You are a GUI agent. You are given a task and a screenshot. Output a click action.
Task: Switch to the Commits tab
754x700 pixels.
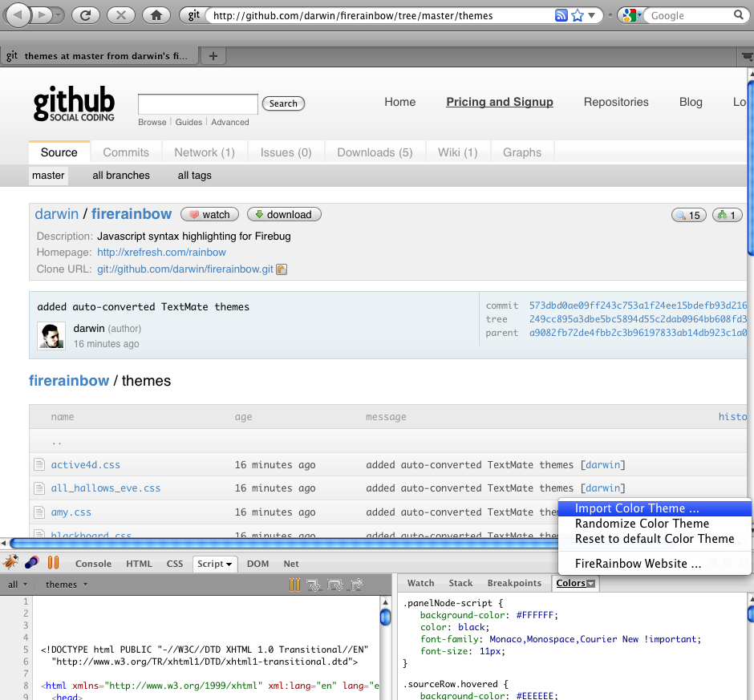click(x=126, y=152)
